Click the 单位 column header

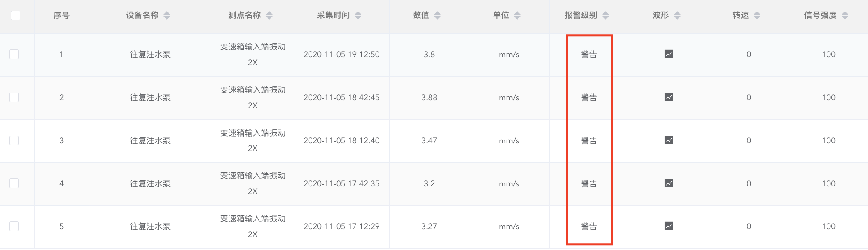pyautogui.click(x=501, y=15)
